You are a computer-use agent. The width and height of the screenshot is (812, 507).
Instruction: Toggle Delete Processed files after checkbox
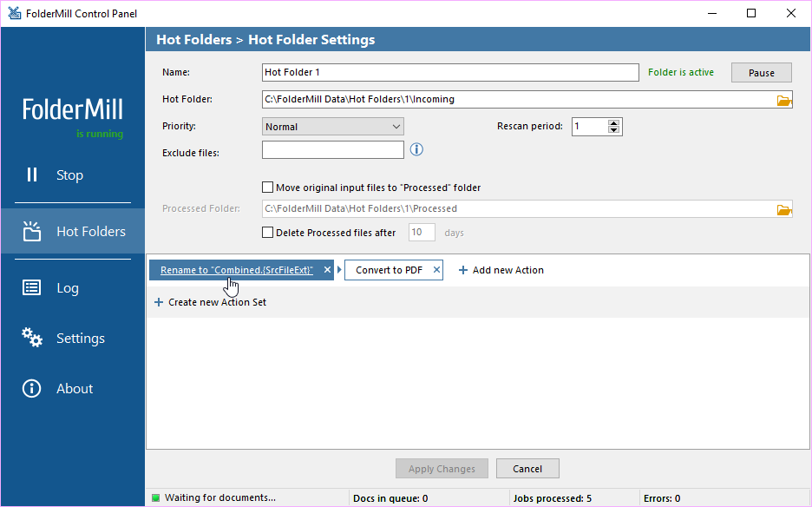(x=267, y=233)
